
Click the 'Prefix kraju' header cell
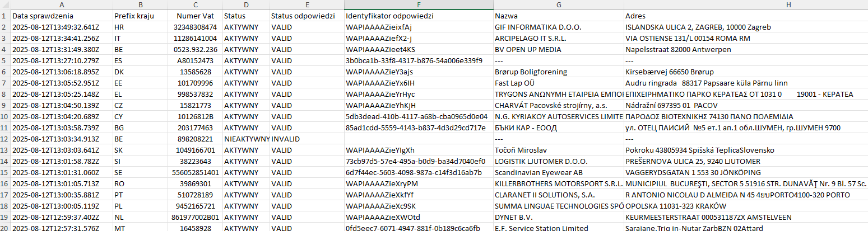click(140, 16)
